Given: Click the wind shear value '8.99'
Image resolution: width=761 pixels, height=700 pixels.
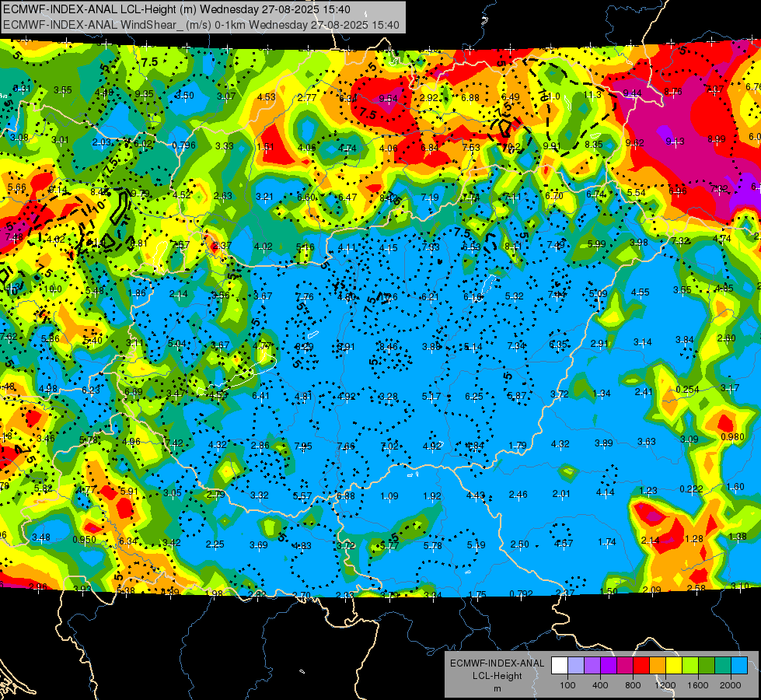Looking at the screenshot, I should pos(717,139).
